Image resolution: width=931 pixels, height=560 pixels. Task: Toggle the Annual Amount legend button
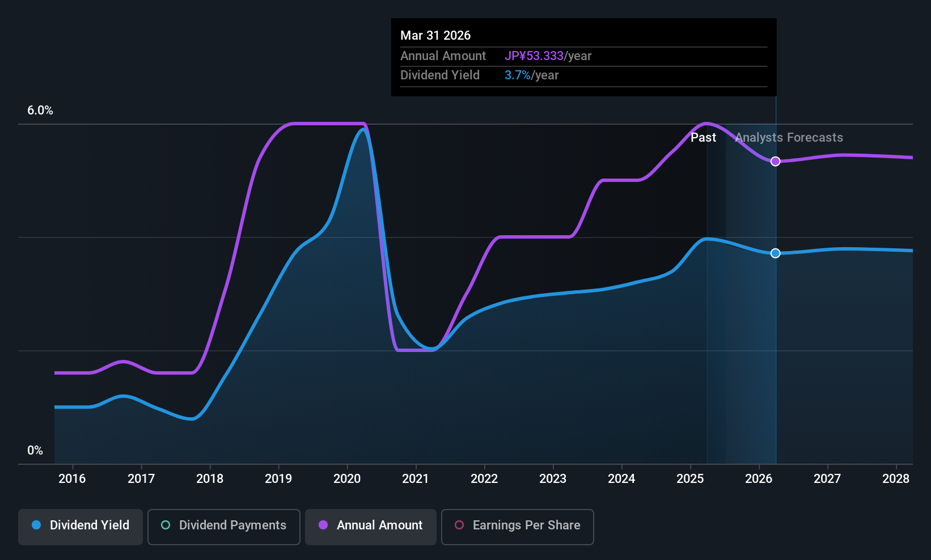point(371,527)
